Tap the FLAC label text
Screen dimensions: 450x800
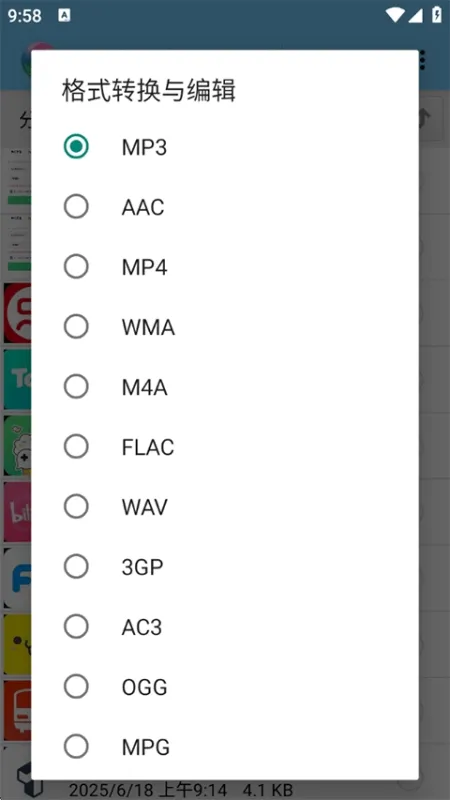click(x=148, y=447)
